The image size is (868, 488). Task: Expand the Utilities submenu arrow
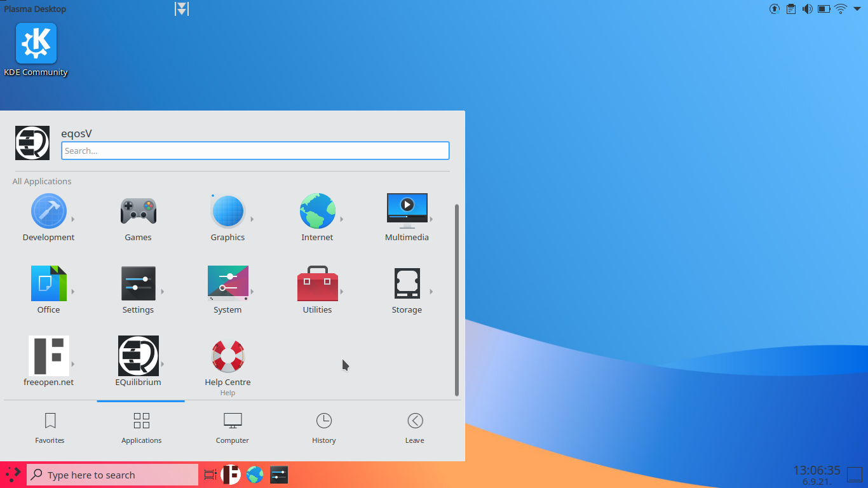click(x=342, y=292)
